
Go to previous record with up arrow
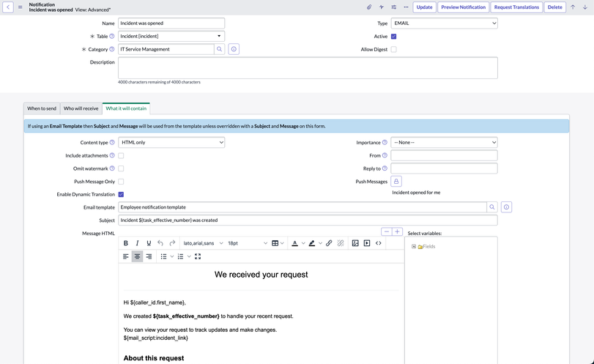pos(573,7)
